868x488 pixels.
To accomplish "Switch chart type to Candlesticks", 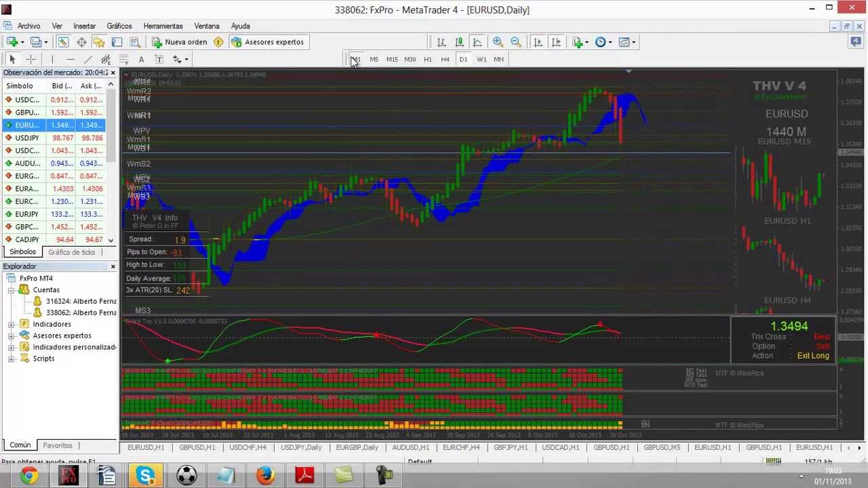I will (x=459, y=42).
